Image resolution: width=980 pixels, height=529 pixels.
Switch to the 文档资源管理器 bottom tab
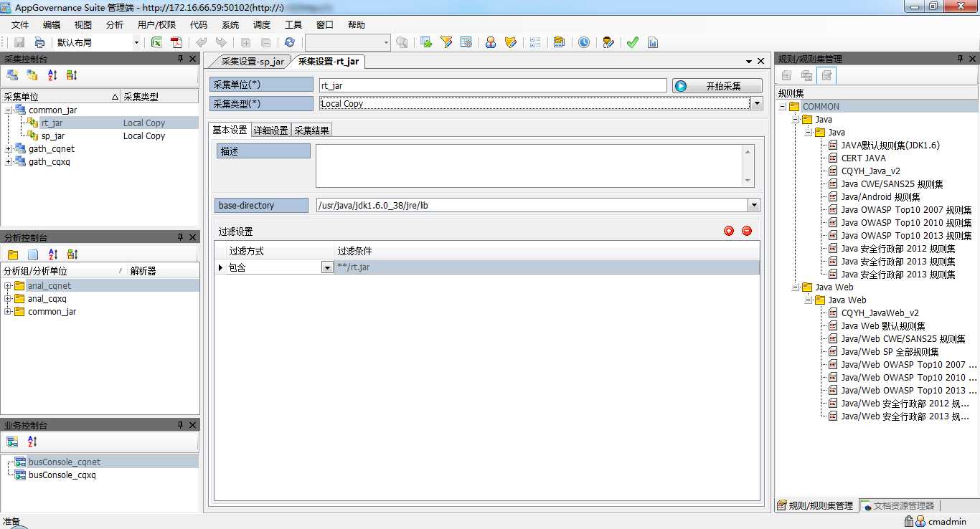[x=899, y=506]
